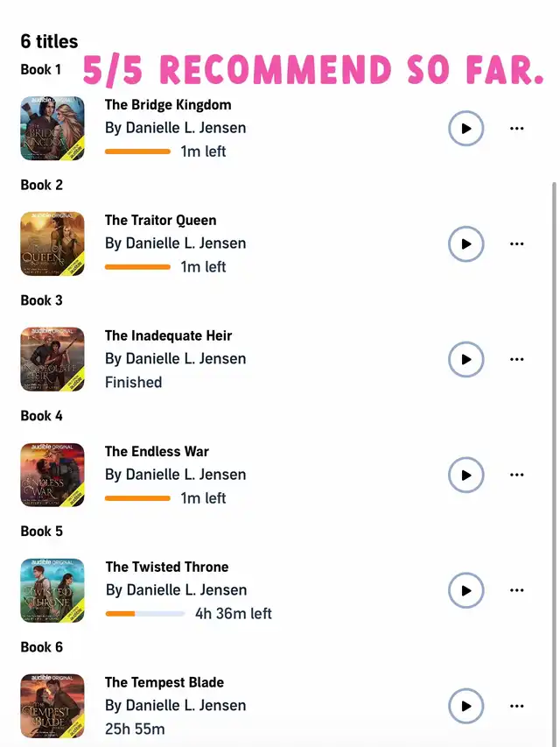
Task: Play The Bridge Kingdom audiobook
Action: tap(465, 128)
